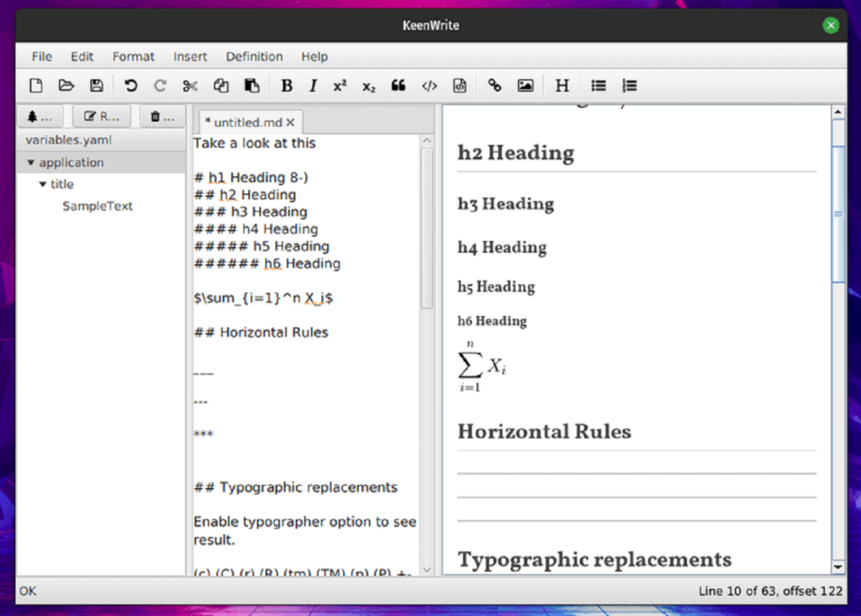Apply italic formatting
Viewport: 861px width, 616px height.
[x=312, y=85]
